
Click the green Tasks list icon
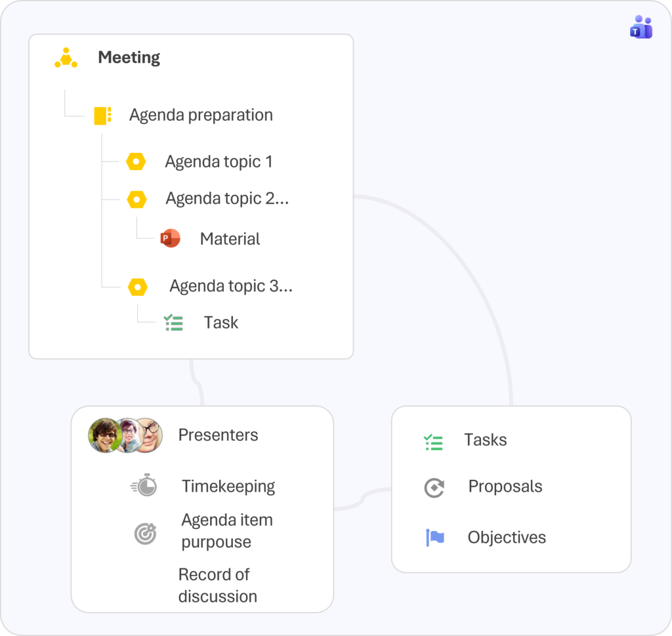[x=433, y=442]
